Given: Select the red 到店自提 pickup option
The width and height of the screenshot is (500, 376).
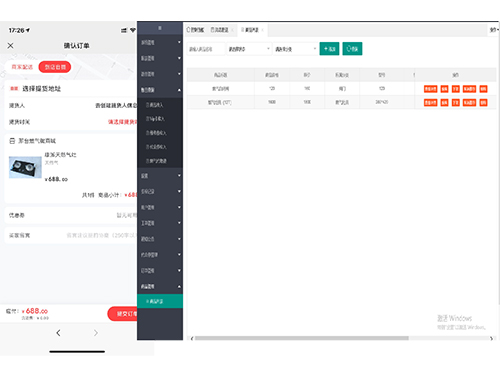Looking at the screenshot, I should [x=55, y=67].
